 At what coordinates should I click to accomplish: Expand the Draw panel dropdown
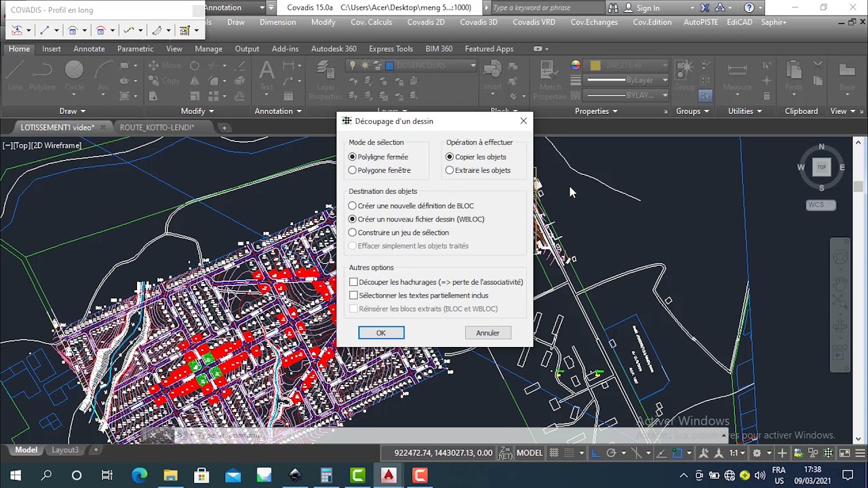pos(73,111)
